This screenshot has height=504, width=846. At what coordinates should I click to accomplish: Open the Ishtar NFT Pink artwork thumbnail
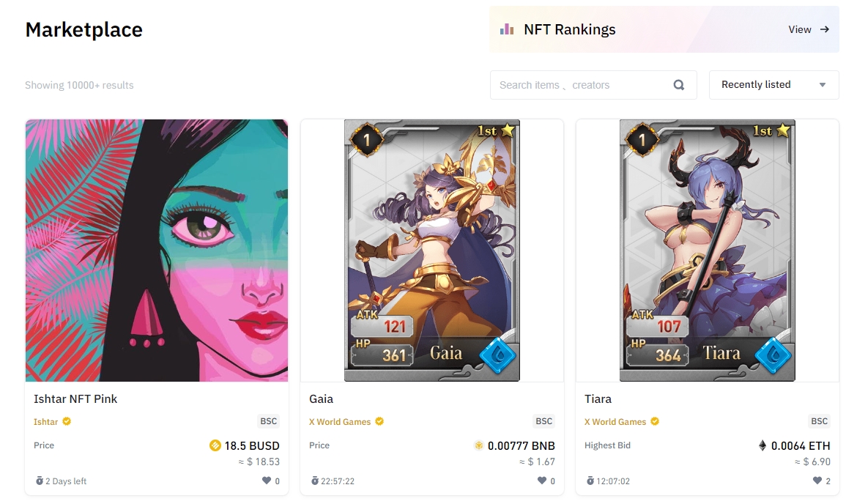[x=157, y=251]
